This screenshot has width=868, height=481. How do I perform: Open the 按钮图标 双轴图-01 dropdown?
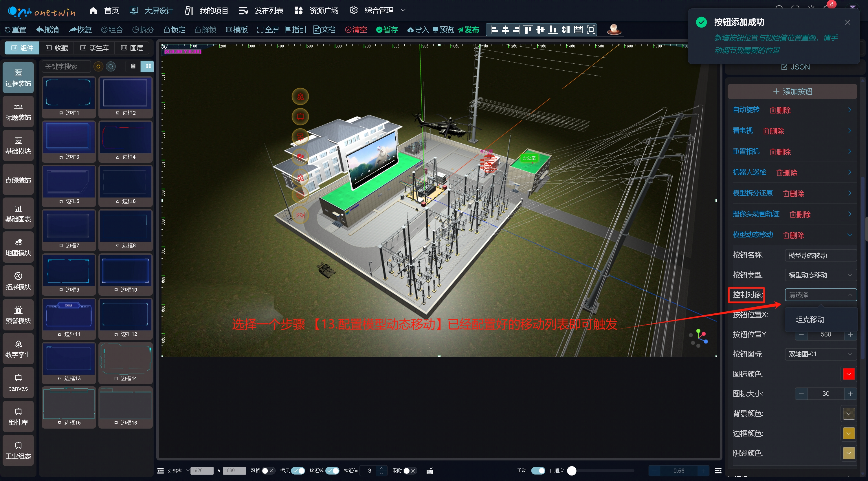(x=820, y=354)
